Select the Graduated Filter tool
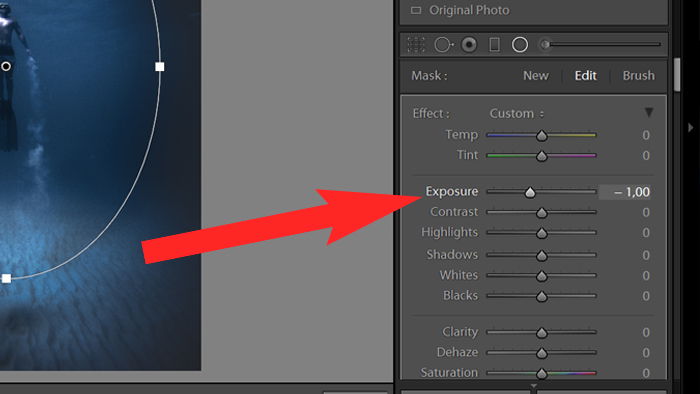The height and width of the screenshot is (394, 700). click(494, 45)
